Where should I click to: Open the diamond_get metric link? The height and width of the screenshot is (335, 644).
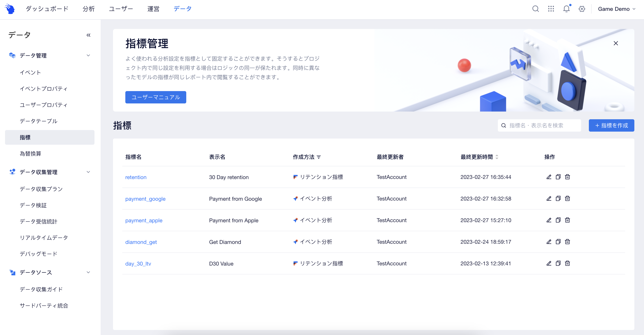(141, 242)
